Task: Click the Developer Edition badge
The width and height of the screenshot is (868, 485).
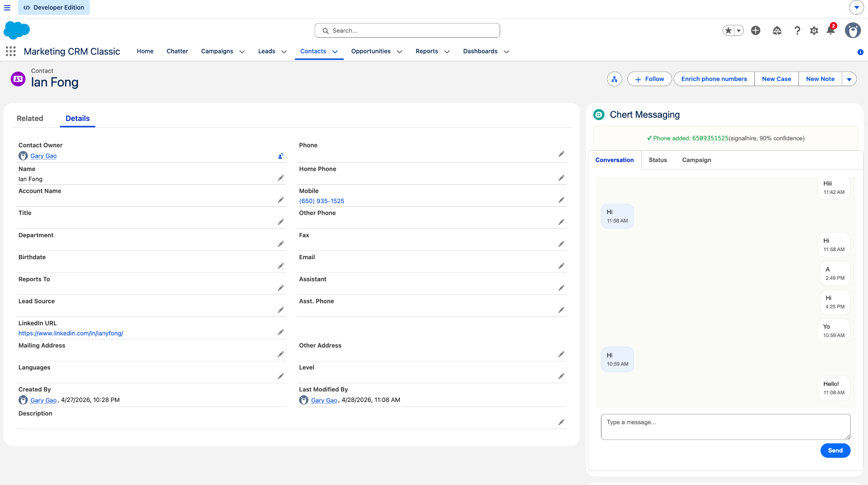Action: click(x=54, y=8)
